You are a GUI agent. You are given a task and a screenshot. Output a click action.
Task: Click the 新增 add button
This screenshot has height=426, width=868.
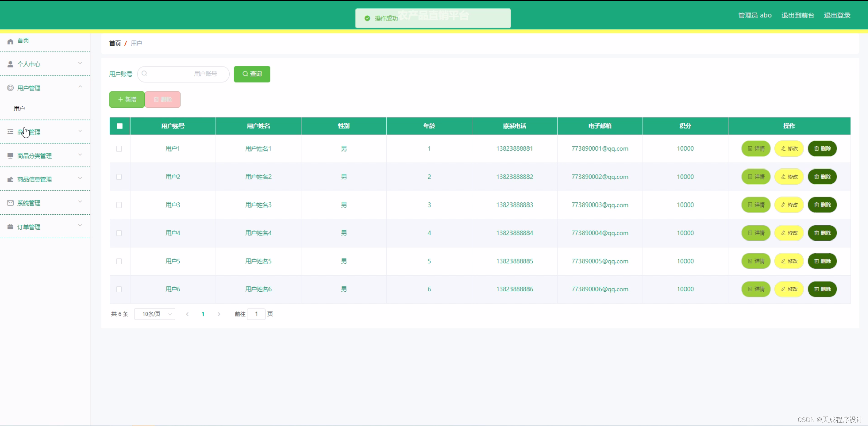click(x=127, y=100)
